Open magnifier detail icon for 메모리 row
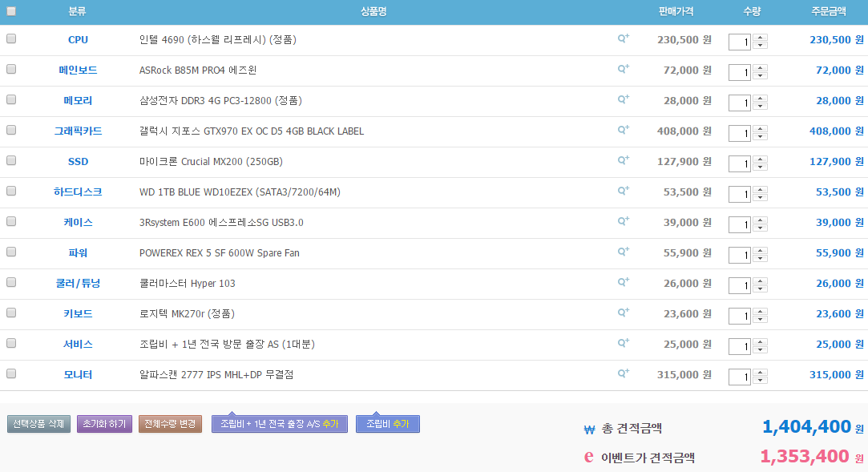The image size is (868, 472). (624, 99)
